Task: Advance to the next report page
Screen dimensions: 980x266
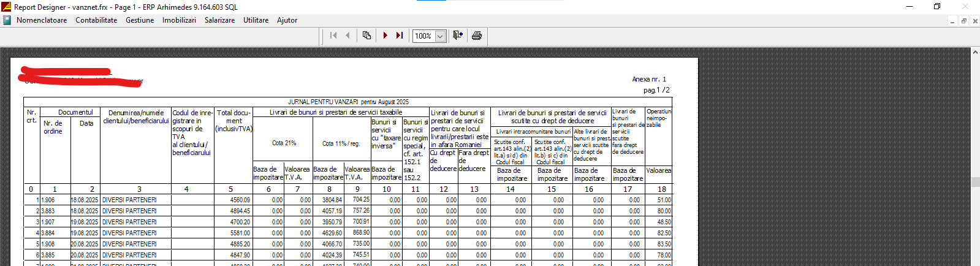Action: [x=385, y=36]
